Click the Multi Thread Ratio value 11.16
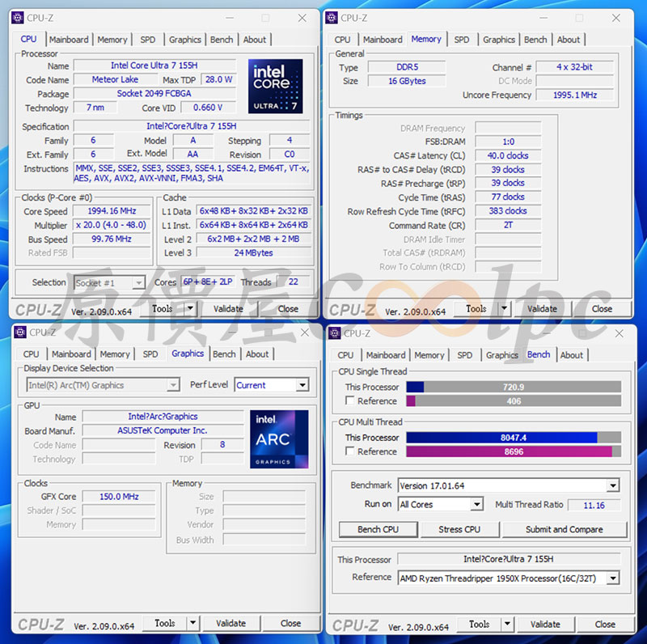This screenshot has width=647, height=644. (x=594, y=505)
